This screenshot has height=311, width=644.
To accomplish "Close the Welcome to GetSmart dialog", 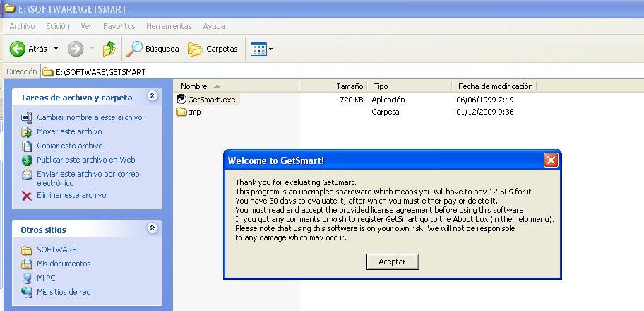I will pos(550,160).
